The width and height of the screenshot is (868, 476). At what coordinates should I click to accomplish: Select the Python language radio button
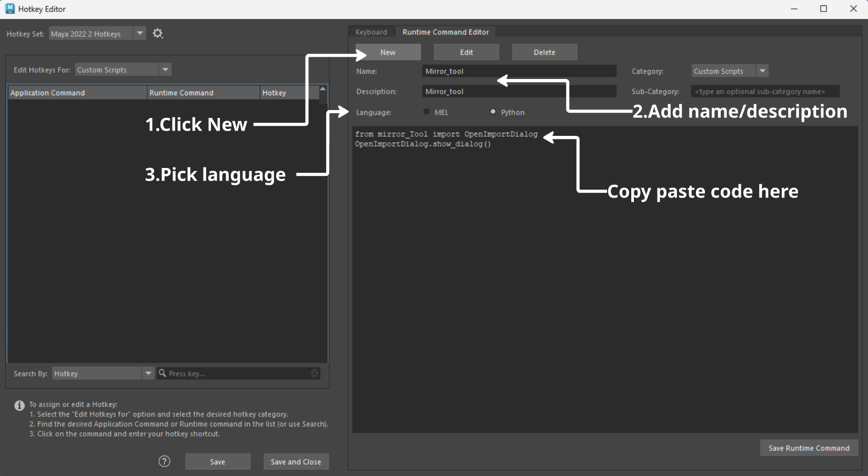pos(493,112)
